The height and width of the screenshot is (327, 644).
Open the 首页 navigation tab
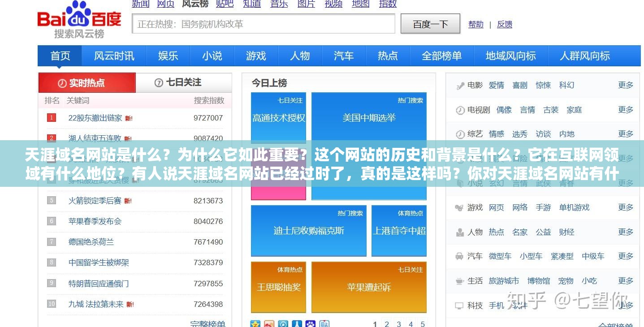[60, 56]
